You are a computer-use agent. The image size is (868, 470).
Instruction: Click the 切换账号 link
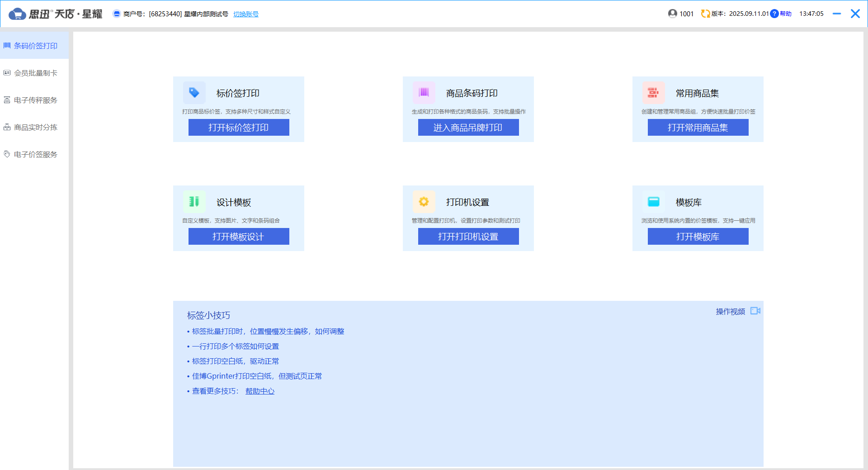tap(246, 14)
